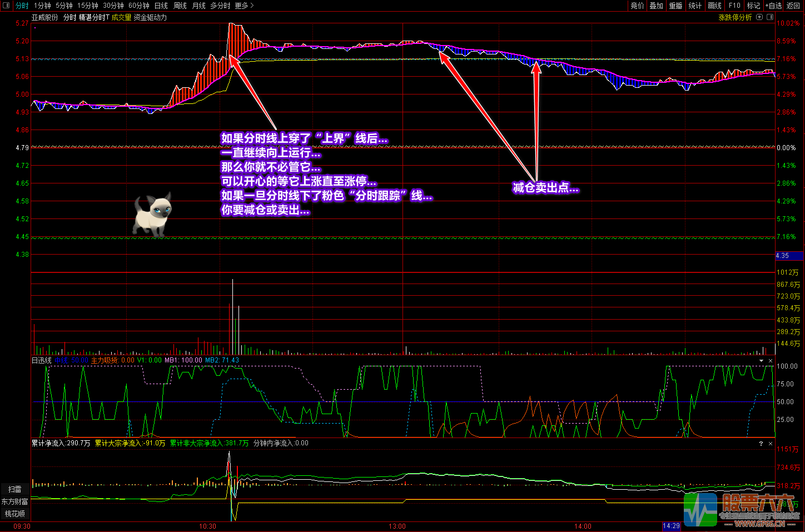
Task: Select the 15分钟 period tab
Action: (x=88, y=6)
